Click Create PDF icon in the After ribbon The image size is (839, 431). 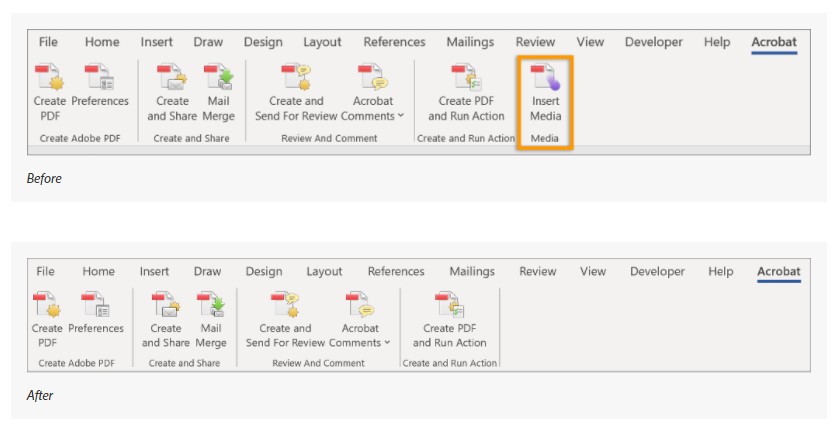(47, 304)
